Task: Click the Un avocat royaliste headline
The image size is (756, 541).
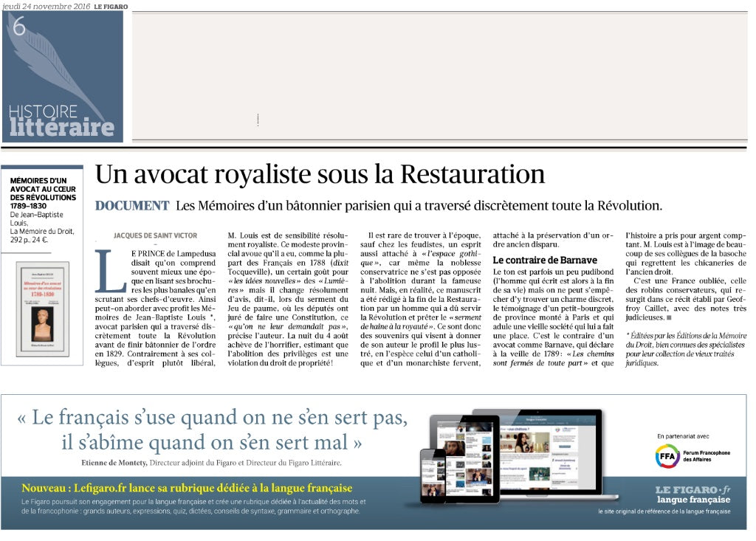Action: (x=321, y=173)
